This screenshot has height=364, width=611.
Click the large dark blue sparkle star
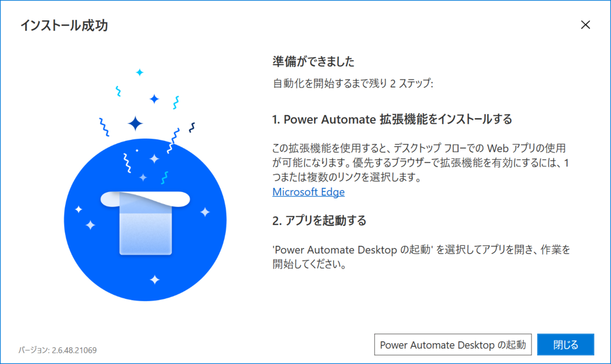(135, 123)
